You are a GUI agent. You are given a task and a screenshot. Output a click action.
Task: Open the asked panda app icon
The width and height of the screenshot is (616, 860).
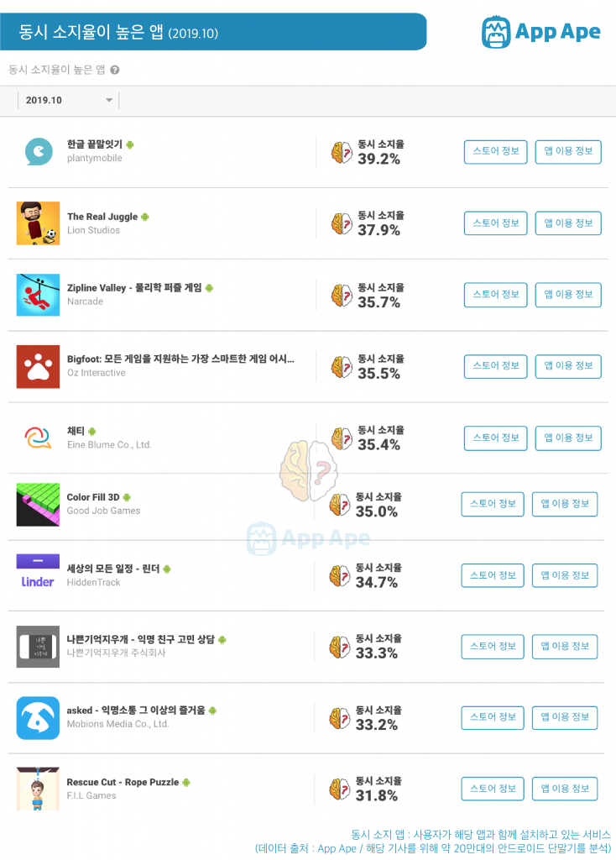click(x=38, y=718)
